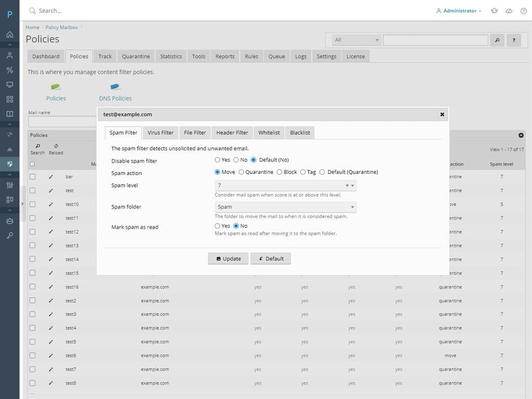This screenshot has height=399, width=532.
Task: Open the notifications bell in the top bar
Action: pos(494,10)
